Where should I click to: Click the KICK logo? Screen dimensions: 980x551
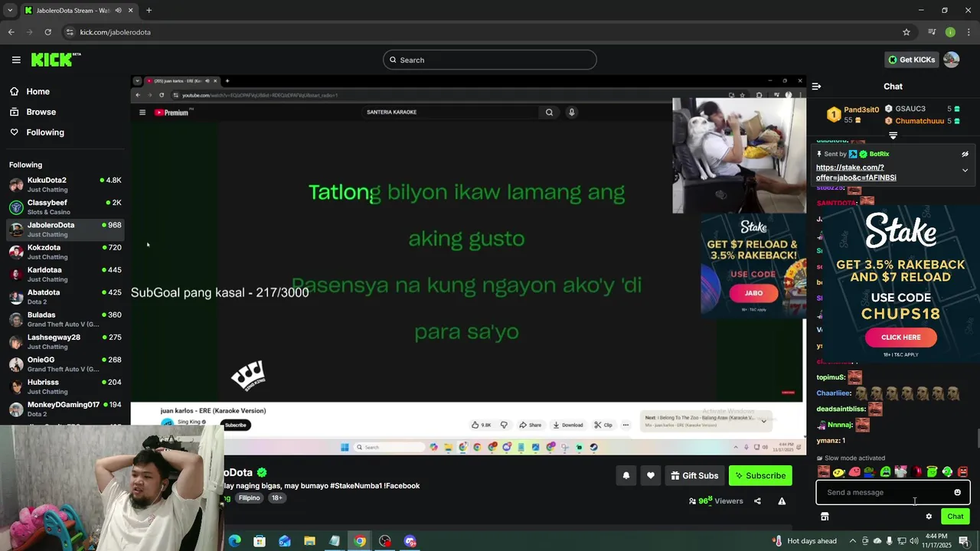tap(55, 60)
